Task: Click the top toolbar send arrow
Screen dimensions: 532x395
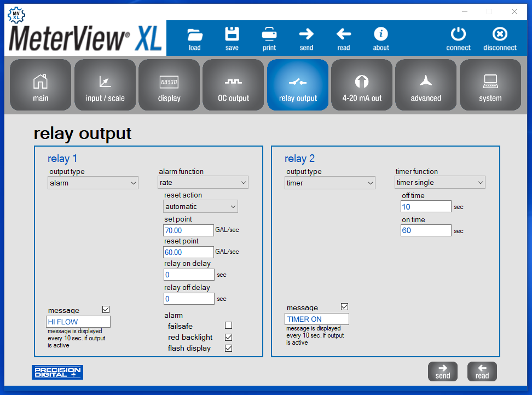Action: point(306,34)
